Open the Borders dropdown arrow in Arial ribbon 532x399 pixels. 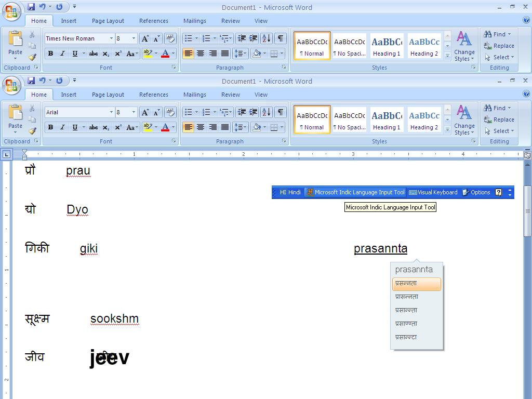point(282,127)
